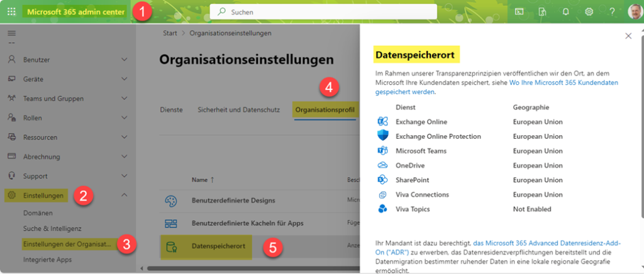Open the account profile picture
The height and width of the screenshot is (274, 644).
click(x=635, y=12)
